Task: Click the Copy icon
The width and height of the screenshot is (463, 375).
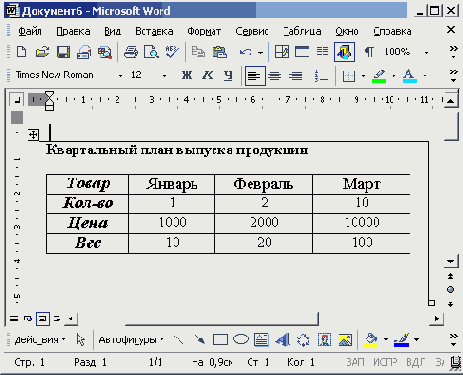Action: click(198, 52)
